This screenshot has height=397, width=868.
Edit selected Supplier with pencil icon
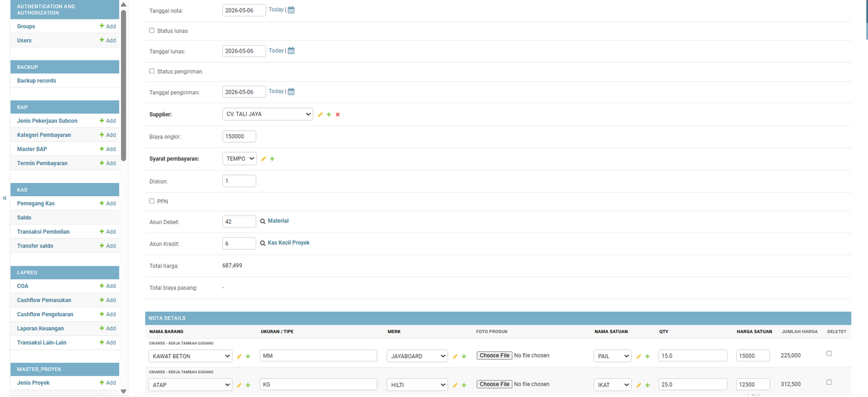click(x=320, y=115)
